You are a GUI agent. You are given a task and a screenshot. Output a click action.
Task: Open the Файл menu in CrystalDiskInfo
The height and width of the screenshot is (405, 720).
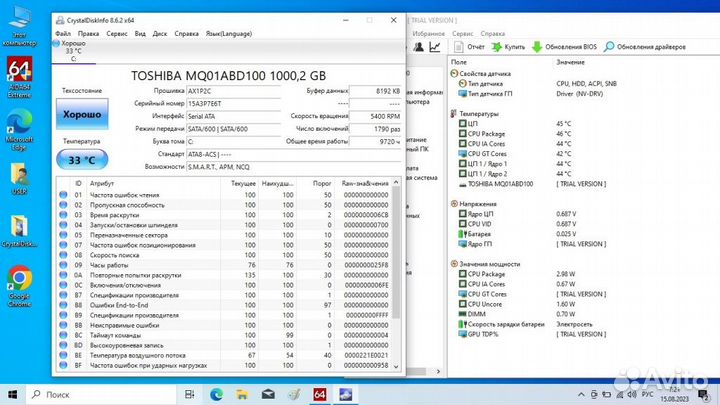click(x=63, y=34)
